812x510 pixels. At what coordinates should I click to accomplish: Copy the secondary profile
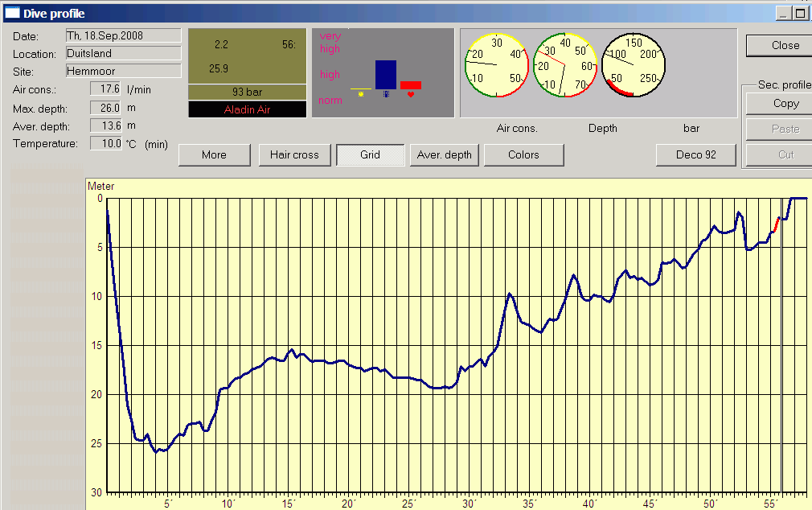click(779, 104)
